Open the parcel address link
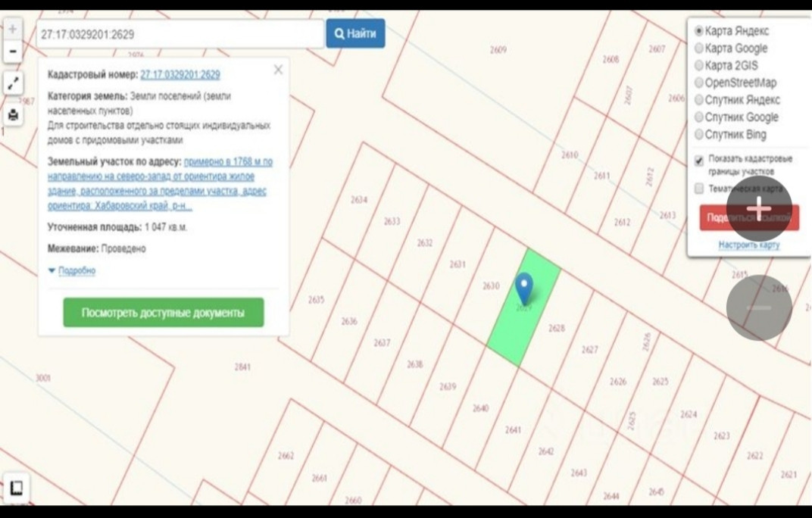This screenshot has width=812, height=518. pos(160,183)
